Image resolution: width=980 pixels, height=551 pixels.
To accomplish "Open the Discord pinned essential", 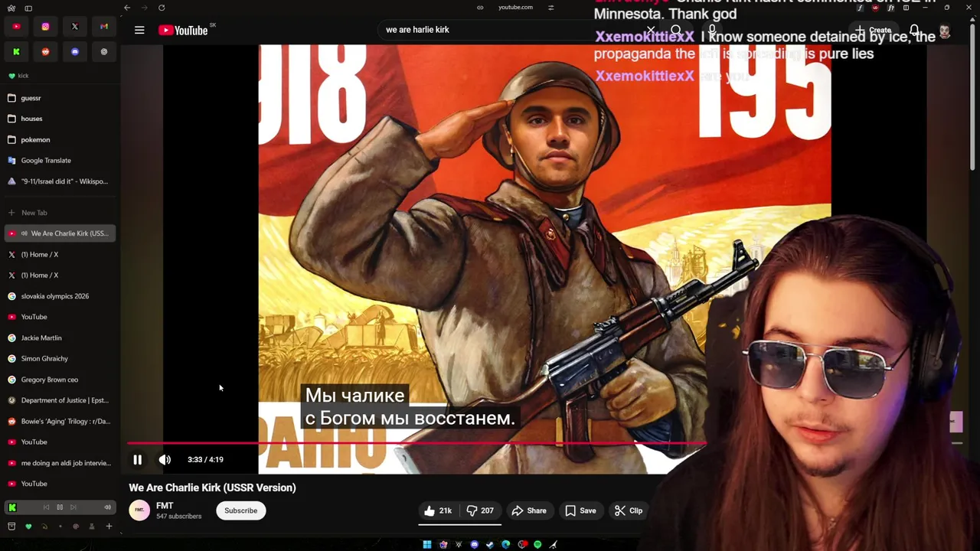I will [x=75, y=51].
